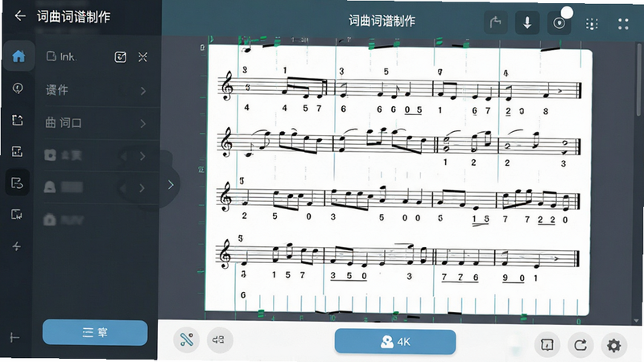Image resolution: width=644 pixels, height=362 pixels.
Task: Open settings gear at bottom right
Action: click(613, 345)
